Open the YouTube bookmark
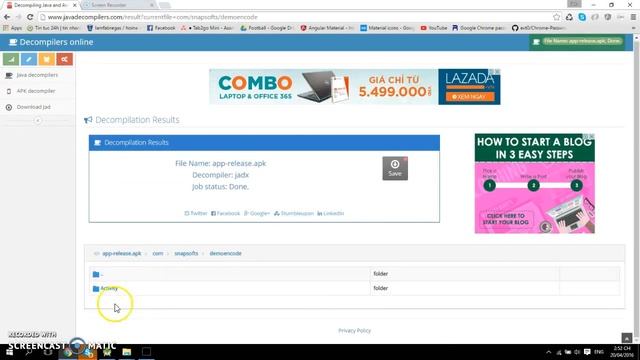The width and height of the screenshot is (640, 360). click(434, 28)
